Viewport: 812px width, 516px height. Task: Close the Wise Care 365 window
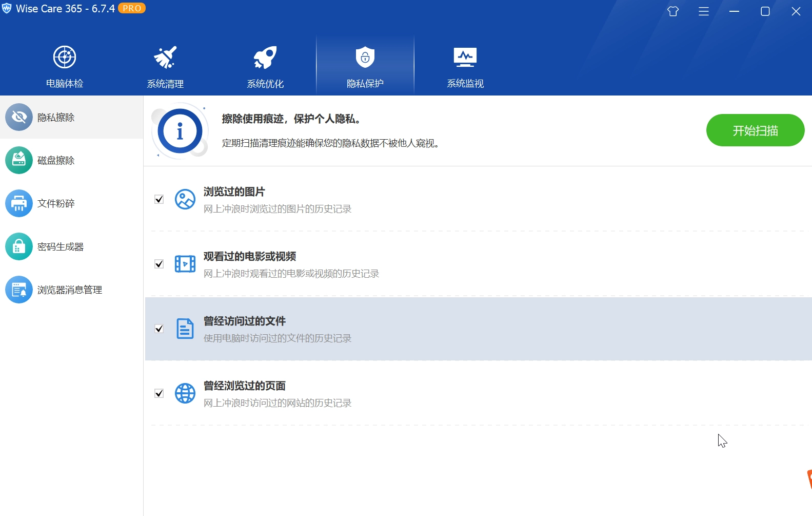tap(796, 11)
